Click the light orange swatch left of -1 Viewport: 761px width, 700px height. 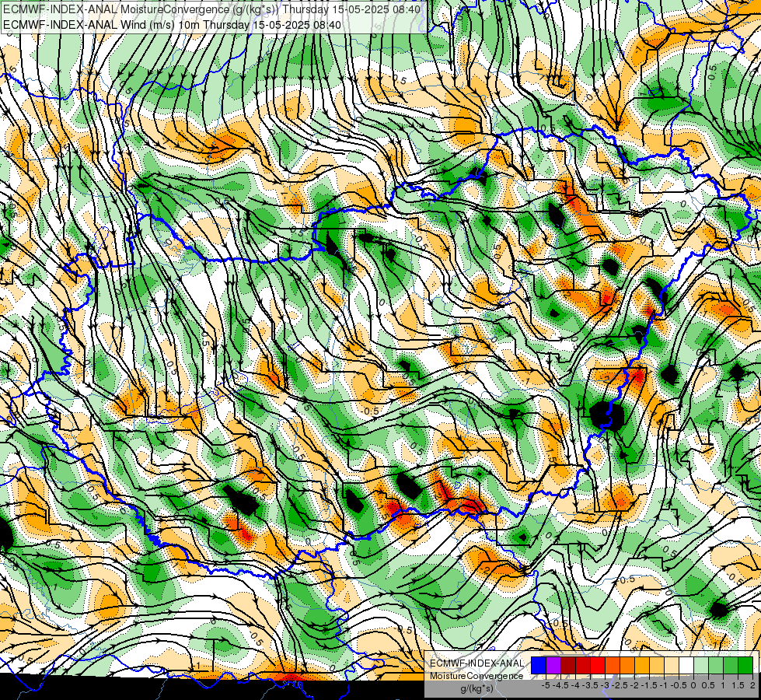coord(657,665)
